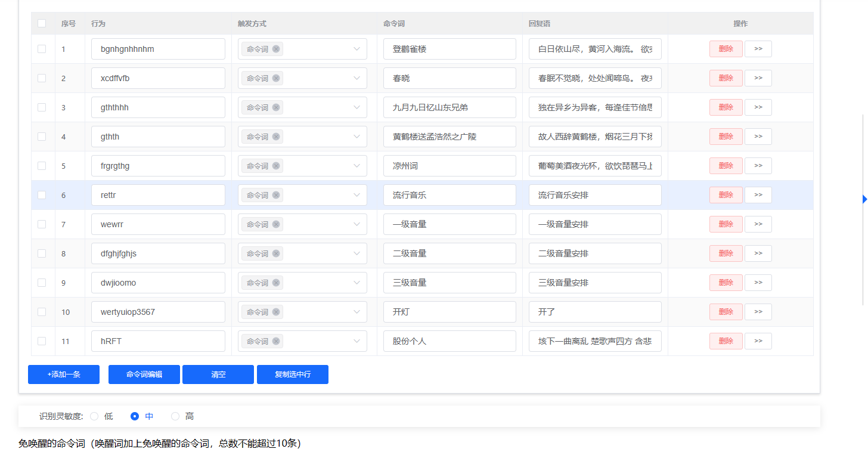The width and height of the screenshot is (868, 455).
Task: Remove 命令词 tag in row 1 trigger field
Action: click(276, 49)
